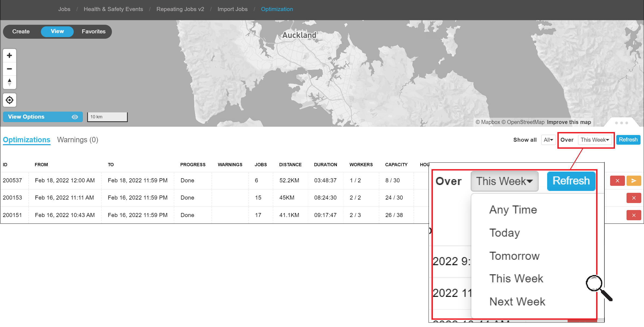644x327 pixels.
Task: Sort by the ID column header
Action: [x=5, y=165]
